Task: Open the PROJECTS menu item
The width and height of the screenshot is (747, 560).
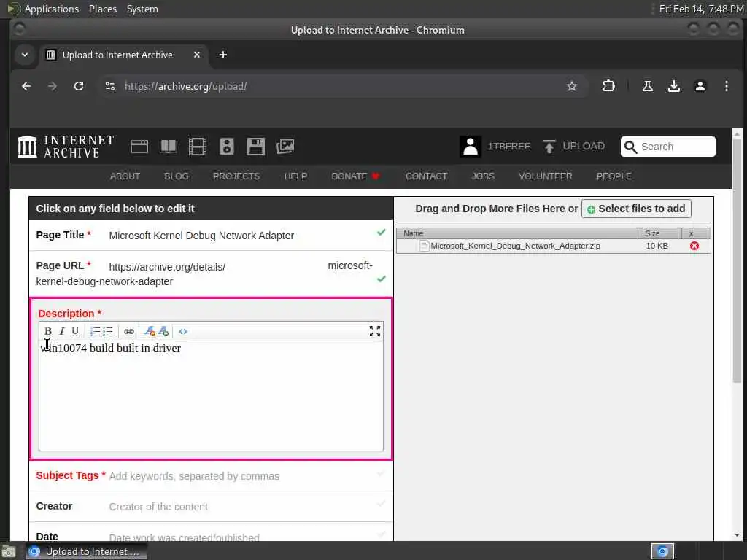Action: coord(236,176)
